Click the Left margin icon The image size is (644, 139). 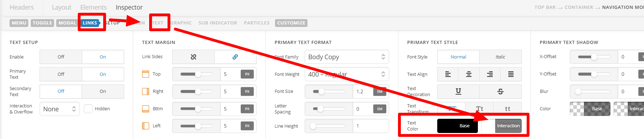point(146,126)
